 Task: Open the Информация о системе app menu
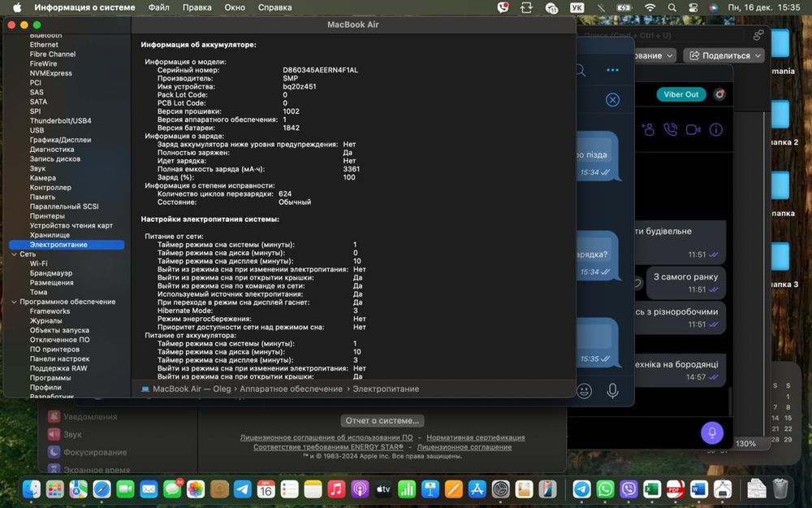click(84, 8)
